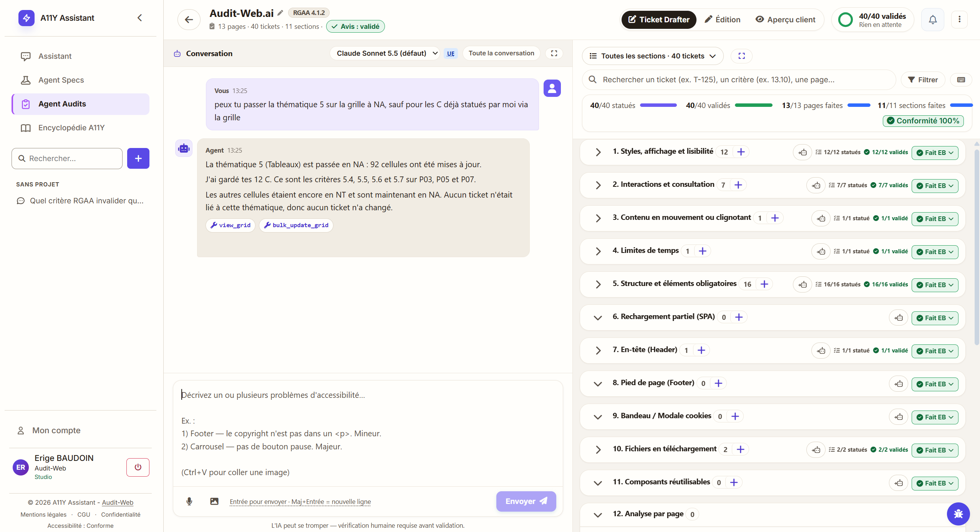Open the Filtrer button

[922, 80]
